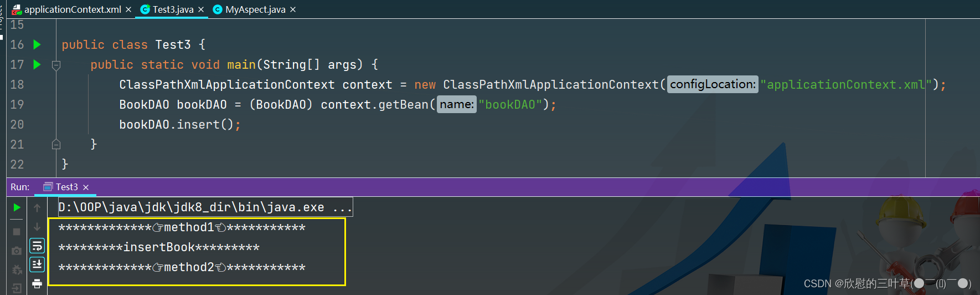Click the Stop process icon
Viewport: 980px width, 295px height.
coord(17,232)
